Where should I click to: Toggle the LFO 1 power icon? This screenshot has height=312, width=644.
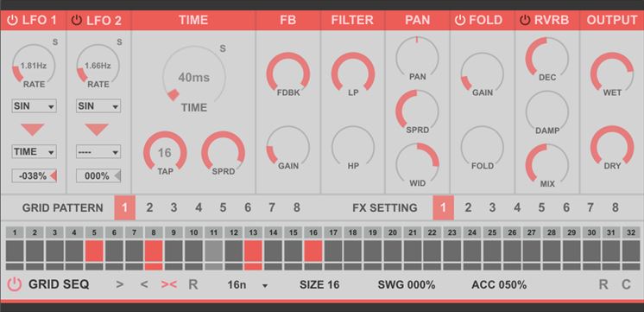[13, 20]
